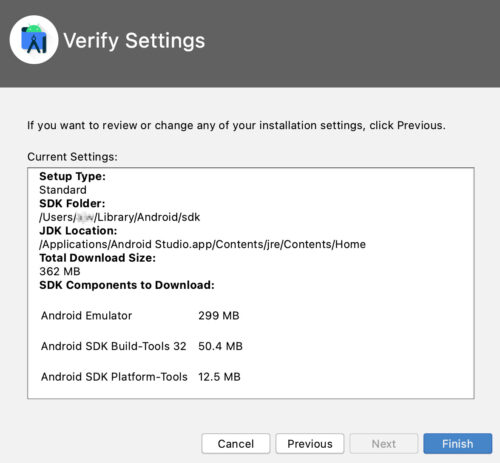
Task: Click the Android Studio logo icon
Action: click(x=34, y=40)
